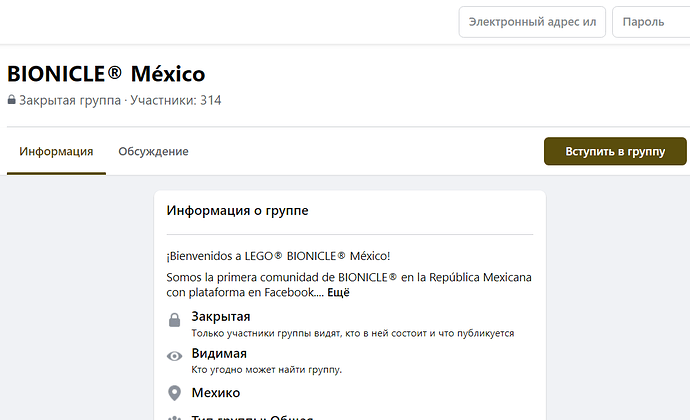
Task: Click the lock icon beside Закрытая группа
Action: 12,101
